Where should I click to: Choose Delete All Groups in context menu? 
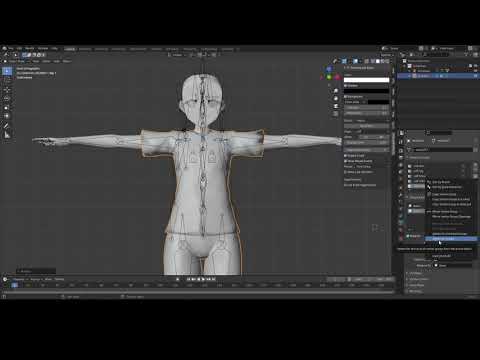451,239
